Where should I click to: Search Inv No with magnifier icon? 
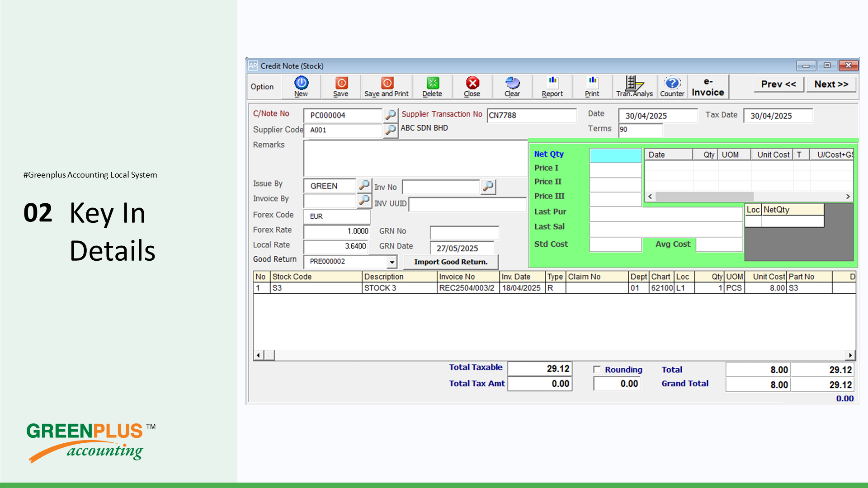tap(488, 186)
